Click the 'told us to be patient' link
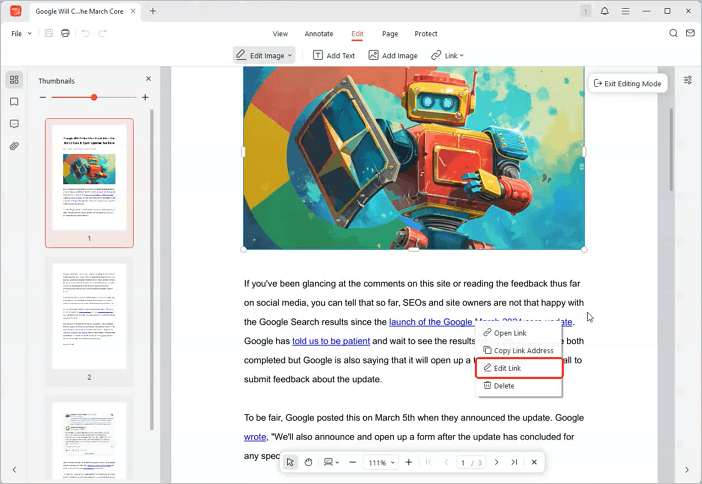 331,341
